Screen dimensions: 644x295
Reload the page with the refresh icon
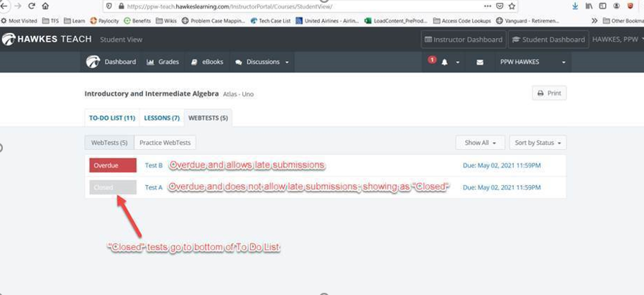(32, 6)
